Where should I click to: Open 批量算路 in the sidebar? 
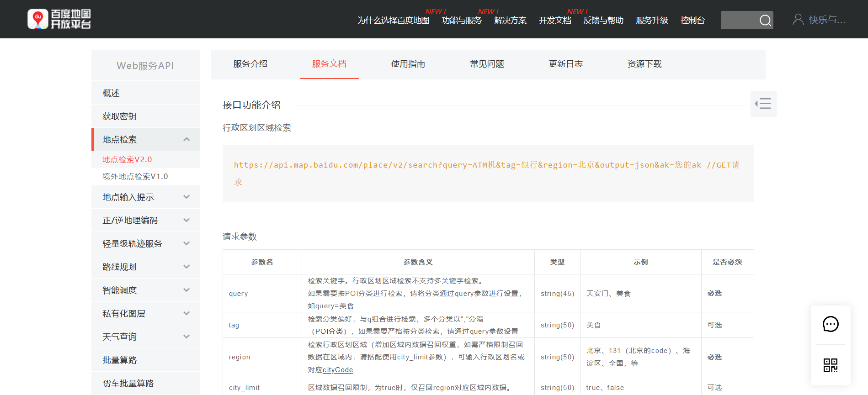[x=145, y=360]
